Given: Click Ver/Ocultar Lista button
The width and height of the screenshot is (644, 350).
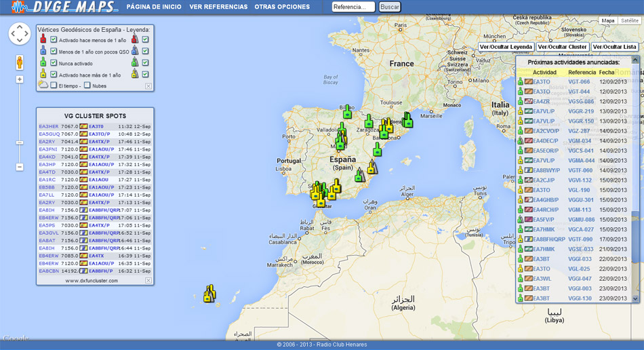Looking at the screenshot, I should click(x=614, y=47).
